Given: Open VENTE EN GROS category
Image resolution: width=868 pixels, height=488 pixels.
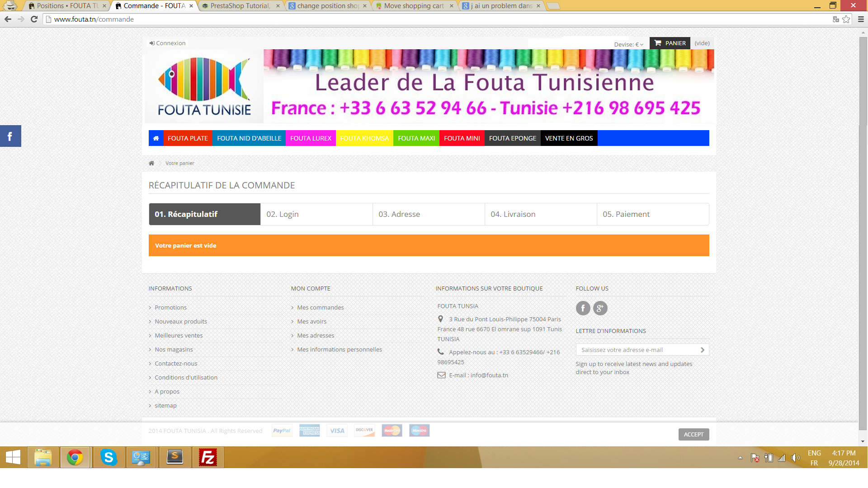Looking at the screenshot, I should (569, 138).
